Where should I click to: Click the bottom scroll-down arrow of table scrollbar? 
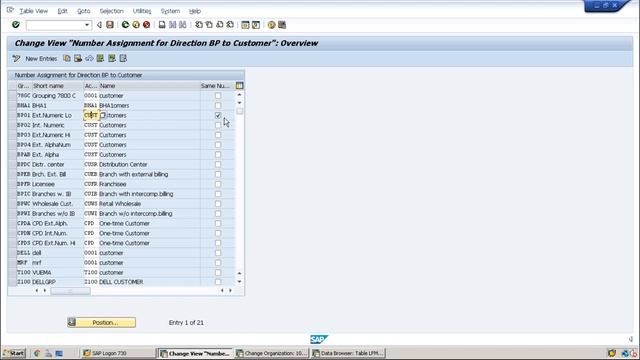240,282
